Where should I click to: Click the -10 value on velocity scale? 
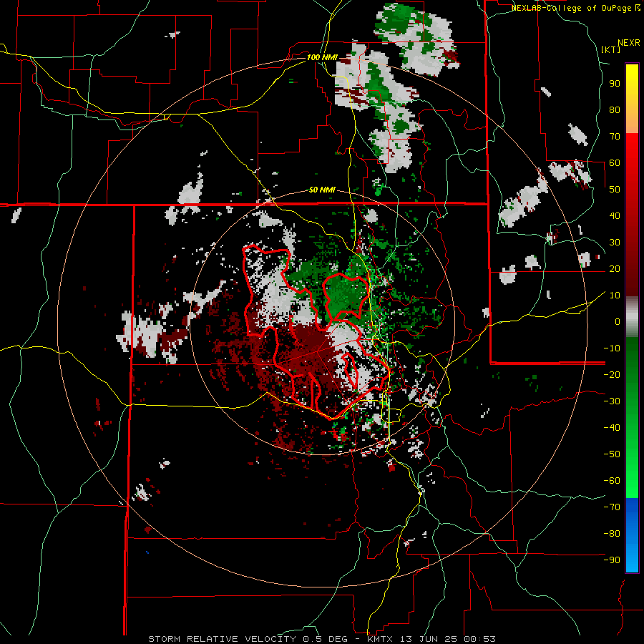click(612, 348)
